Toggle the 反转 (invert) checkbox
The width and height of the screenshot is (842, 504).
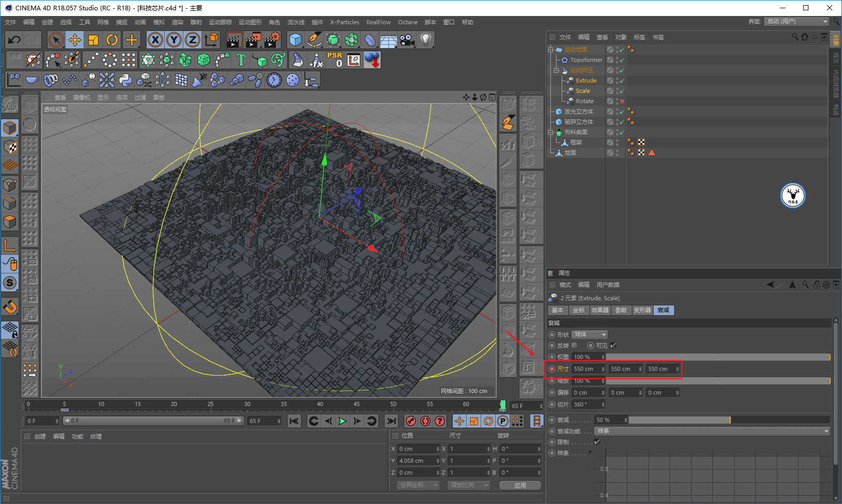click(574, 346)
